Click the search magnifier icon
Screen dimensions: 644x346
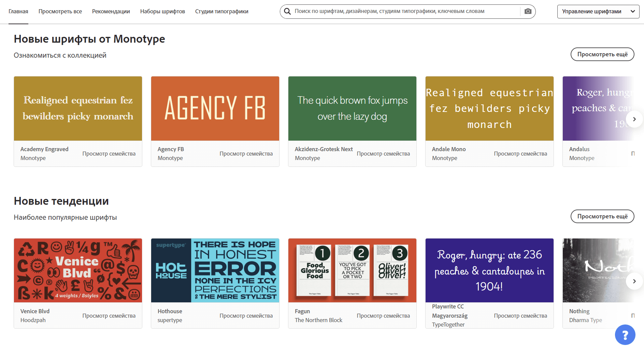coord(287,11)
